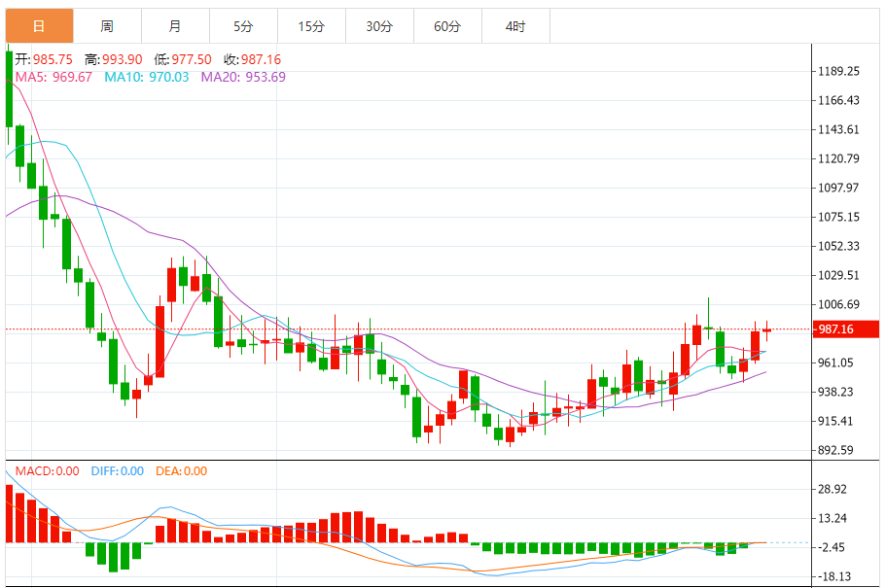Click the 938.23 price axis label
886x588 pixels.
pyautogui.click(x=835, y=392)
